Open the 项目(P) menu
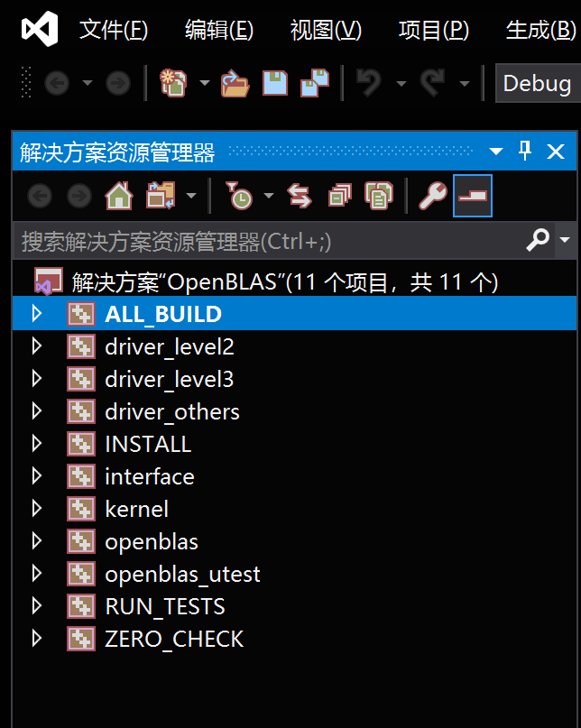The width and height of the screenshot is (581, 728). 434,31
